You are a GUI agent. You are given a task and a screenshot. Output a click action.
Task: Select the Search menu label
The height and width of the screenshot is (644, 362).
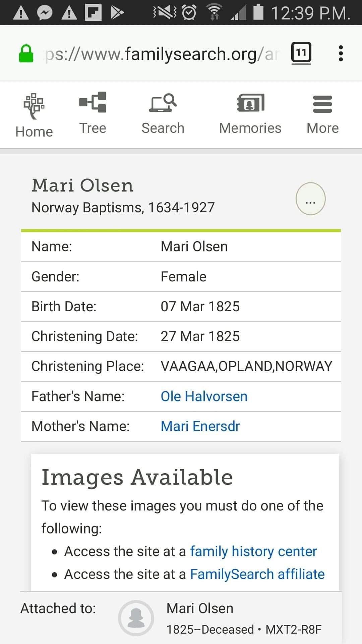click(163, 128)
